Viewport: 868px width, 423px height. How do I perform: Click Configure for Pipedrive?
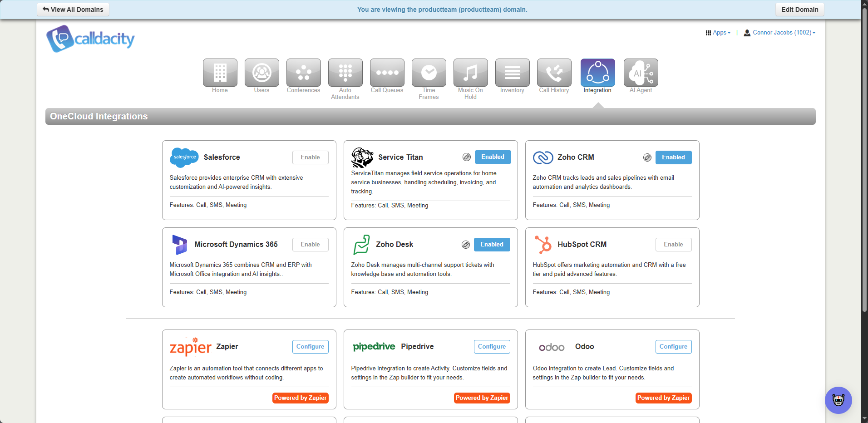[492, 347]
